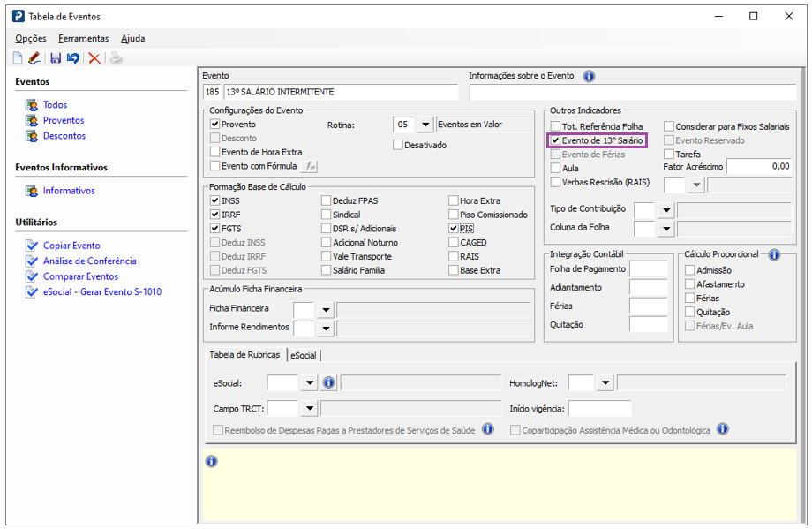This screenshot has height=529, width=812.
Task: Uncheck the Provento checkbox
Action: 214,125
